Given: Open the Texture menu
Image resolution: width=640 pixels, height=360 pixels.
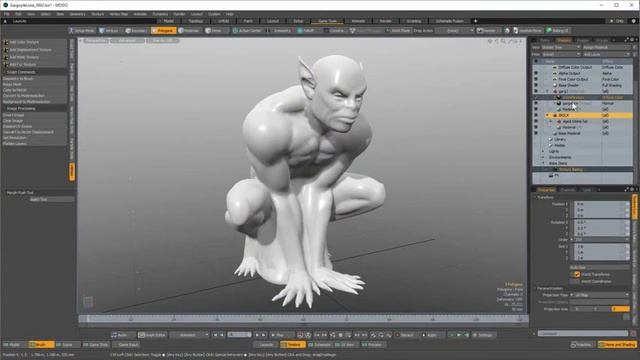Looking at the screenshot, I should (x=97, y=14).
